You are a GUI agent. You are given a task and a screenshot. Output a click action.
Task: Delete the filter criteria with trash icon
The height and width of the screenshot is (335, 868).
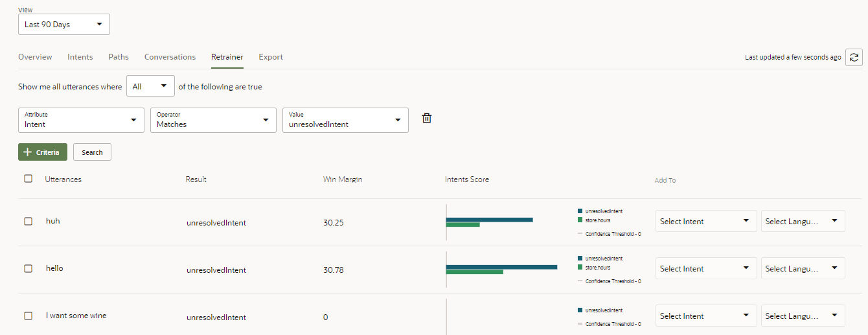(426, 118)
